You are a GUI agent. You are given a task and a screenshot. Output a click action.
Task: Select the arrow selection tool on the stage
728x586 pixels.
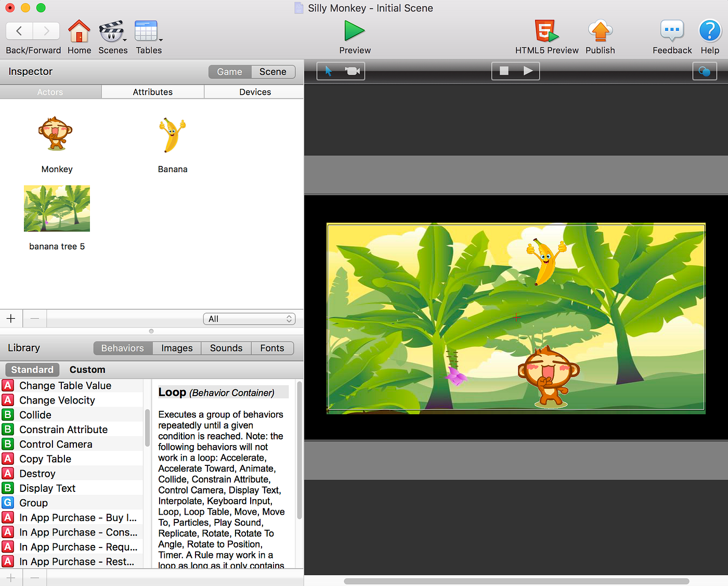point(329,71)
